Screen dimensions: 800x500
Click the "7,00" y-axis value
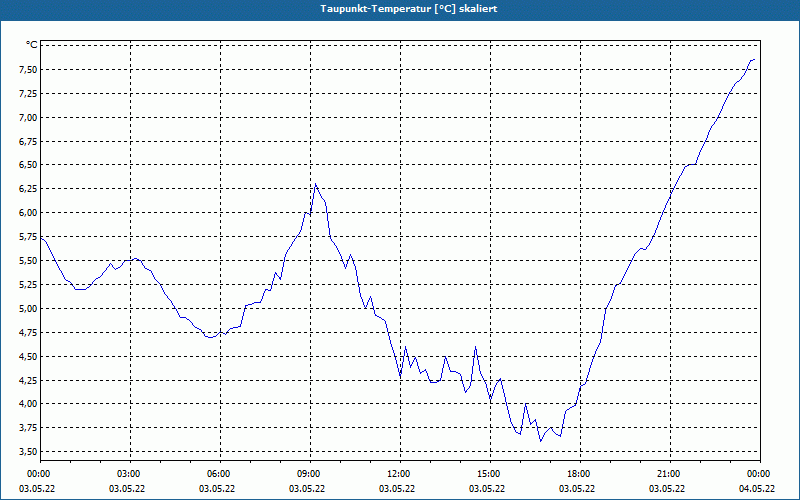28,118
